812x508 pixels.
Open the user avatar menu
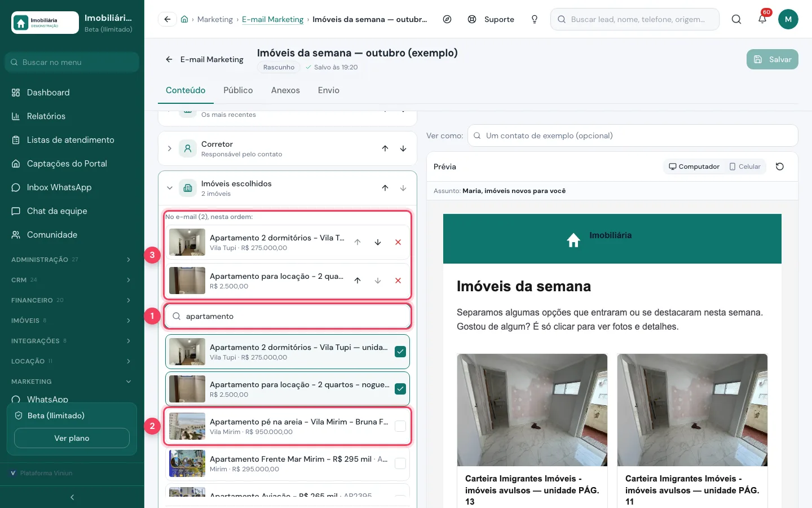(788, 19)
